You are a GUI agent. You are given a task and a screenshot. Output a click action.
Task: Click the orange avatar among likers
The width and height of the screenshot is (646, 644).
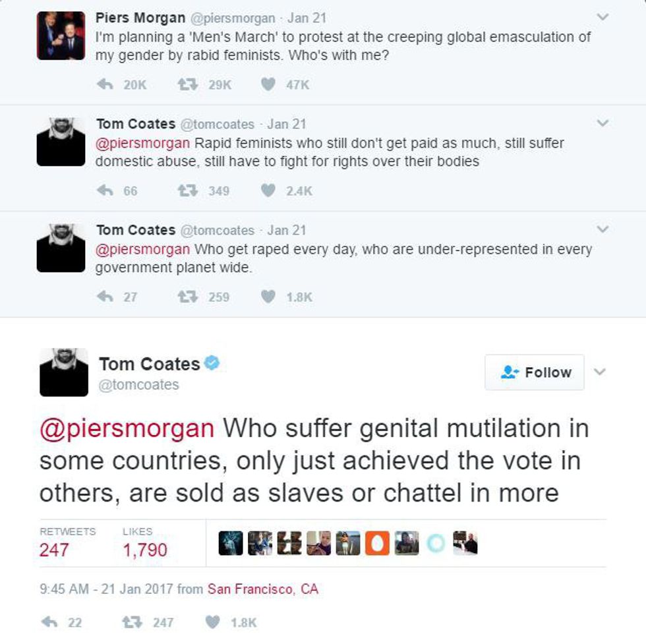click(x=377, y=543)
